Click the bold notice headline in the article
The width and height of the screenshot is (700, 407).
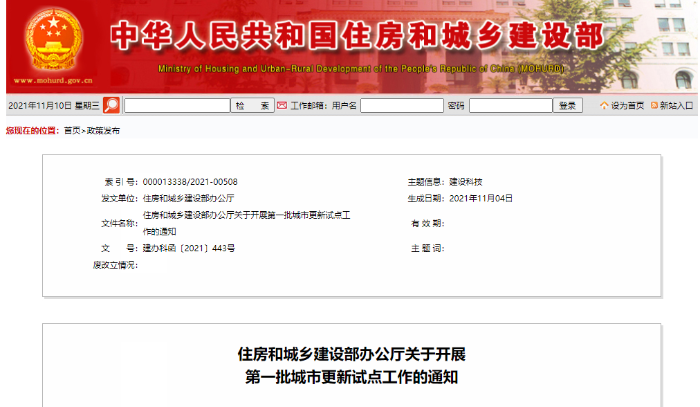click(x=351, y=365)
